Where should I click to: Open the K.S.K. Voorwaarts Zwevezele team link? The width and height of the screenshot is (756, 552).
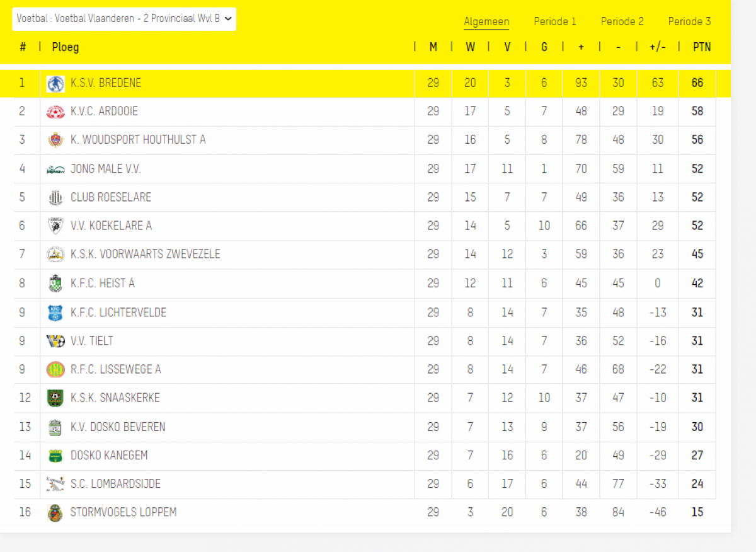point(146,255)
